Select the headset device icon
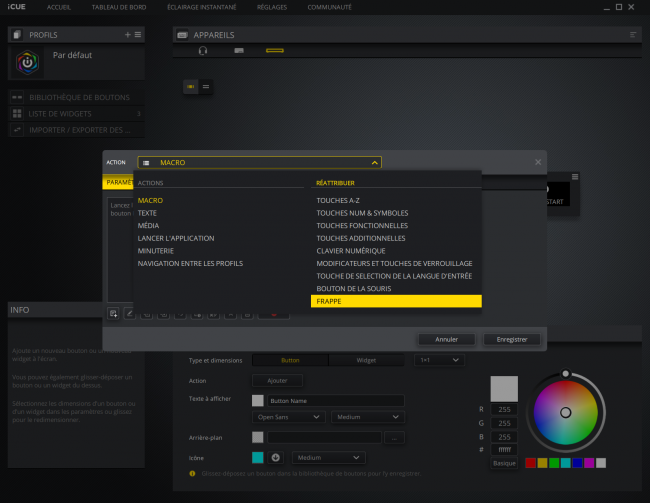 click(x=203, y=50)
